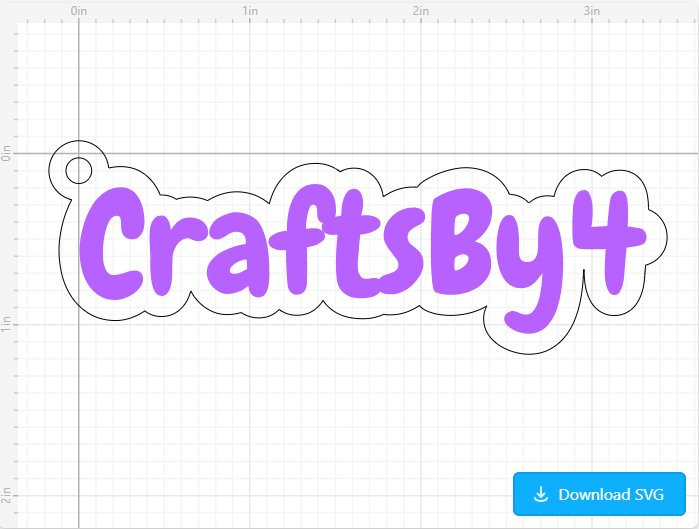Click the Download SVG button
Image resolution: width=699 pixels, height=529 pixels.
pos(599,494)
